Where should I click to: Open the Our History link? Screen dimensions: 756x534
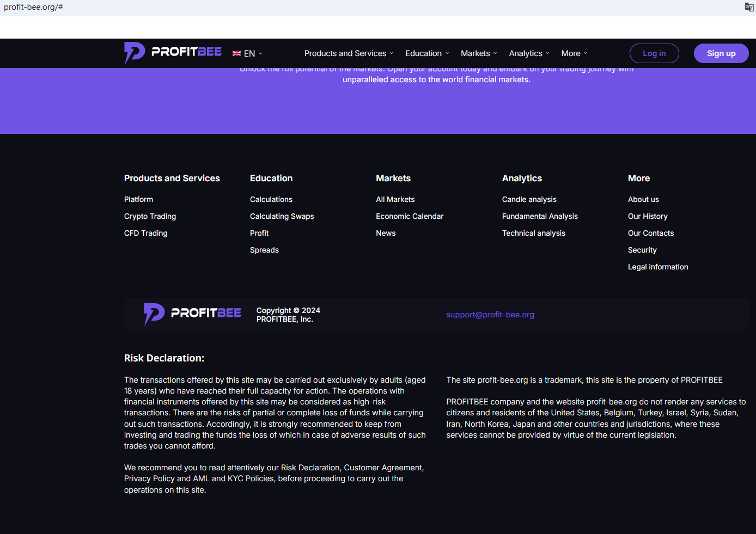(648, 216)
